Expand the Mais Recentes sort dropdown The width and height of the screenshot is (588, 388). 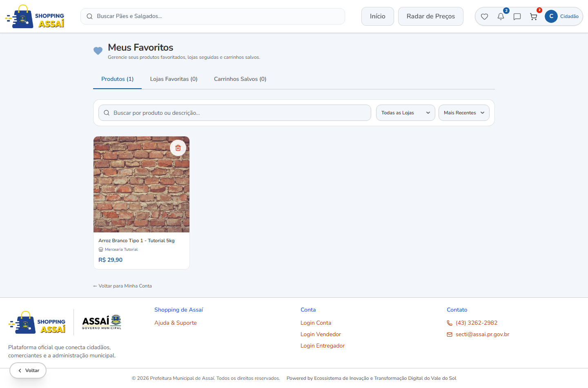(x=464, y=113)
